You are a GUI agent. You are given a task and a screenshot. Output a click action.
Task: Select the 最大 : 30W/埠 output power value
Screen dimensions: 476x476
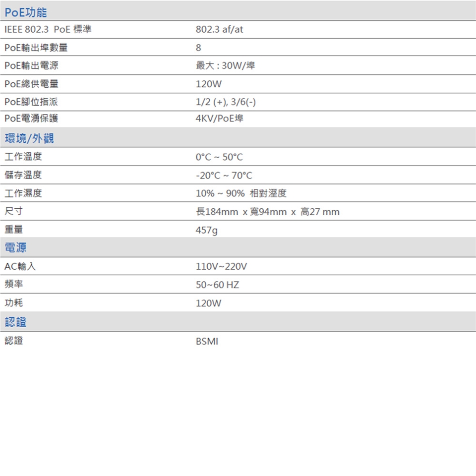226,66
